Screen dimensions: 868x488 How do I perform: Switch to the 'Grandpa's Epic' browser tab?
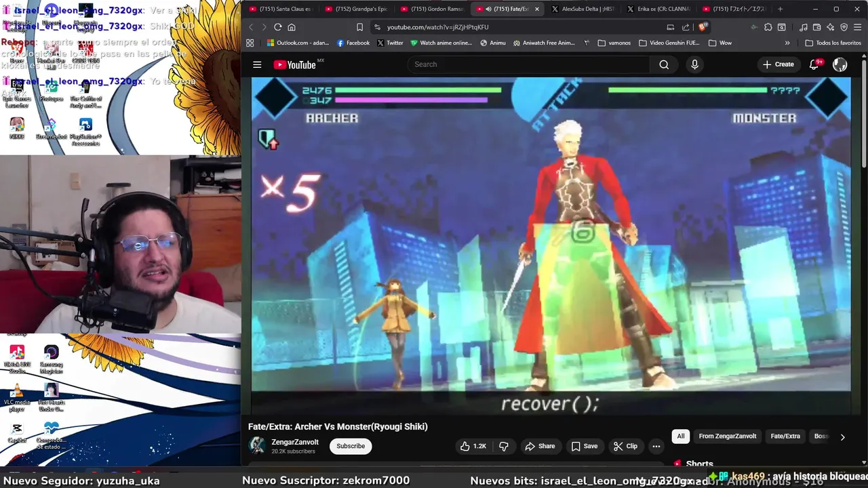[x=356, y=9]
